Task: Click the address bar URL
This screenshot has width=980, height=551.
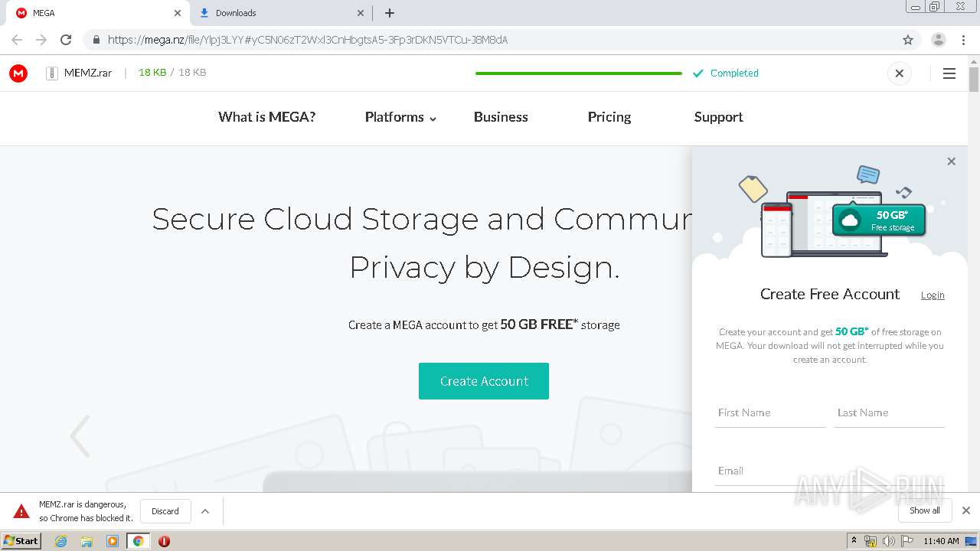Action: point(307,40)
